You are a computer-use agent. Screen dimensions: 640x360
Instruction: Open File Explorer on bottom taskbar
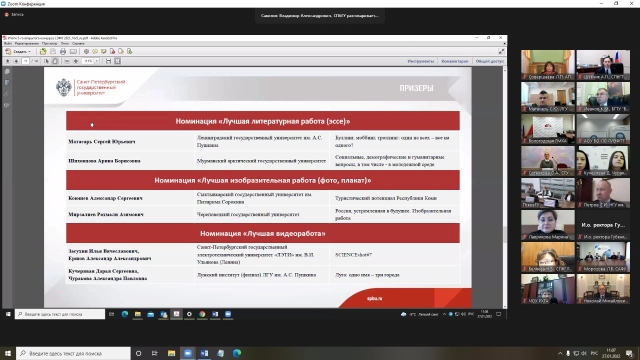coord(171,353)
